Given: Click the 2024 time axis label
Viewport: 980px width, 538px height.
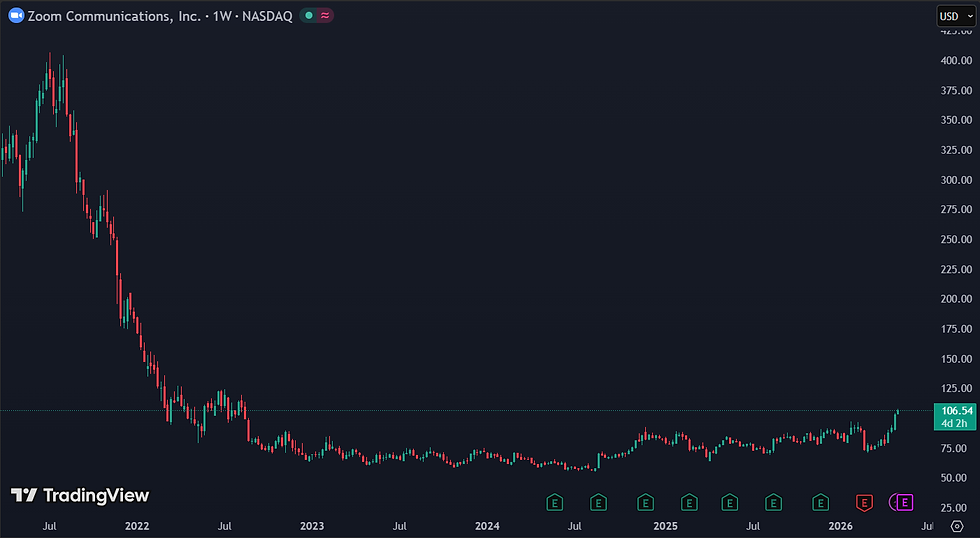Looking at the screenshot, I should pyautogui.click(x=487, y=526).
